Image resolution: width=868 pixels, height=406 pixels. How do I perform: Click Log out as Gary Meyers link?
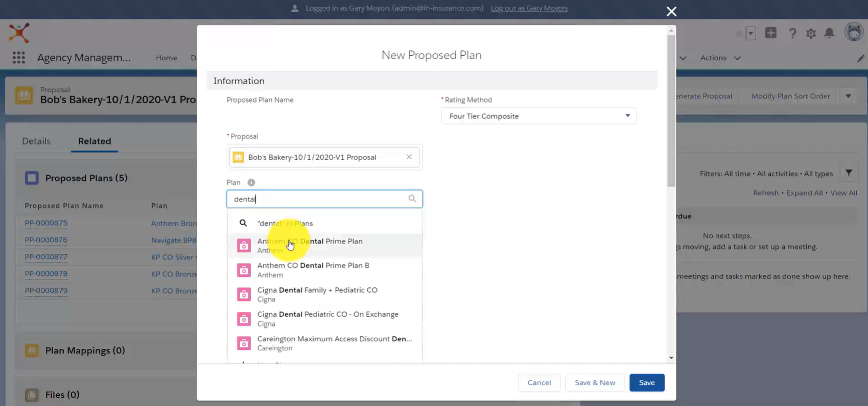coord(529,8)
